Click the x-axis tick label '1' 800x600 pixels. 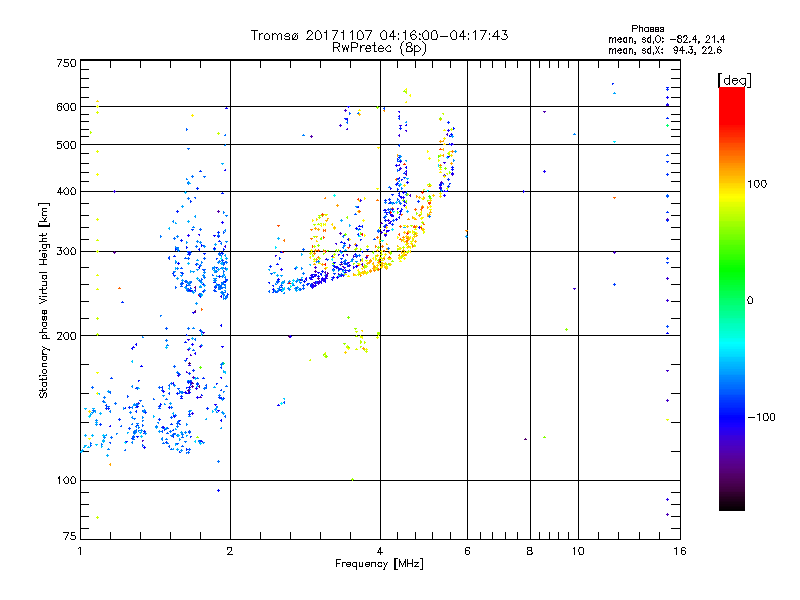[80, 551]
